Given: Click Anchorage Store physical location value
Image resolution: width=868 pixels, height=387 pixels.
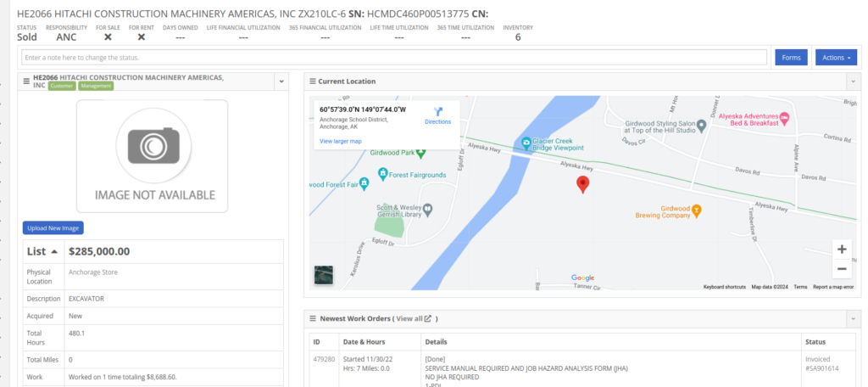Looking at the screenshot, I should (93, 272).
